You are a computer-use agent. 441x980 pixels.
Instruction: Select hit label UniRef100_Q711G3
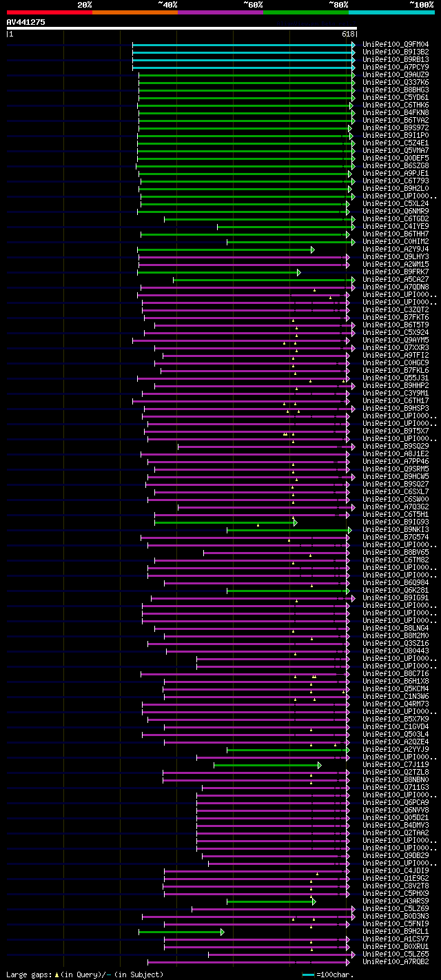(396, 787)
